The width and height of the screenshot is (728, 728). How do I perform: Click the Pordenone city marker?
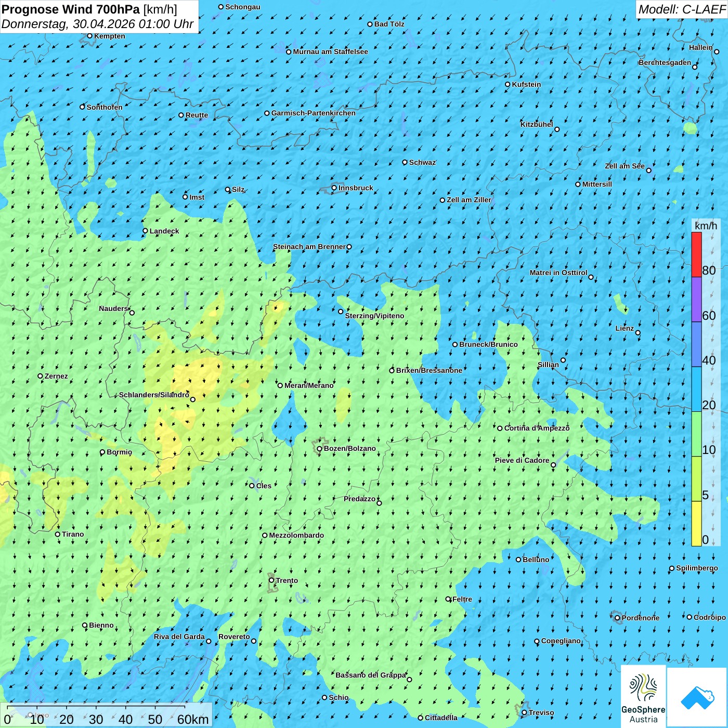pyautogui.click(x=617, y=618)
